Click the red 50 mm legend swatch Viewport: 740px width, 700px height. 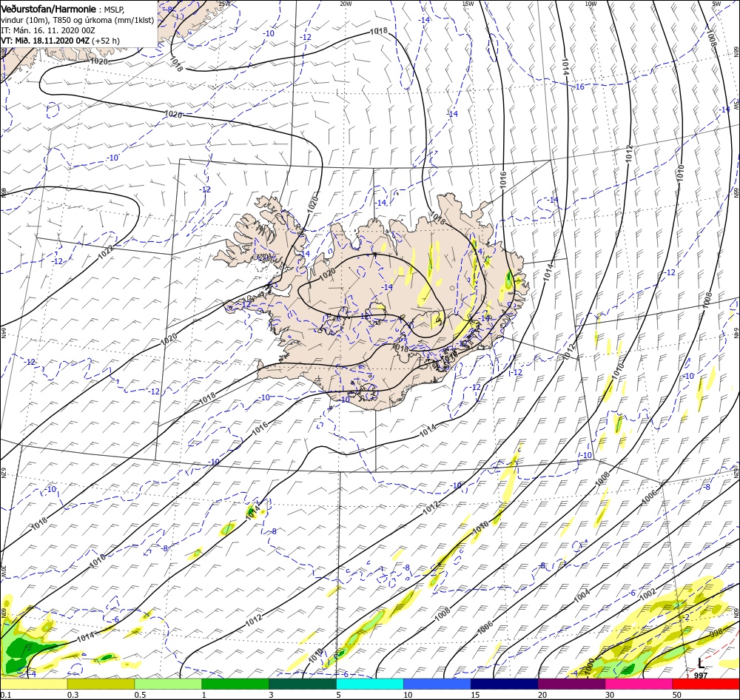(706, 684)
